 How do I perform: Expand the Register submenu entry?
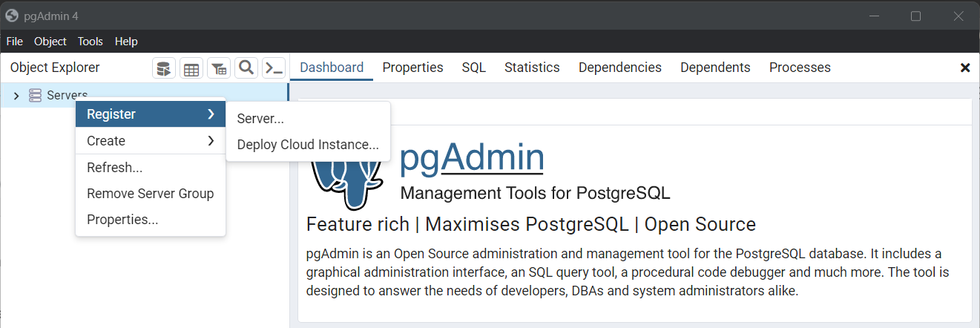click(x=151, y=114)
